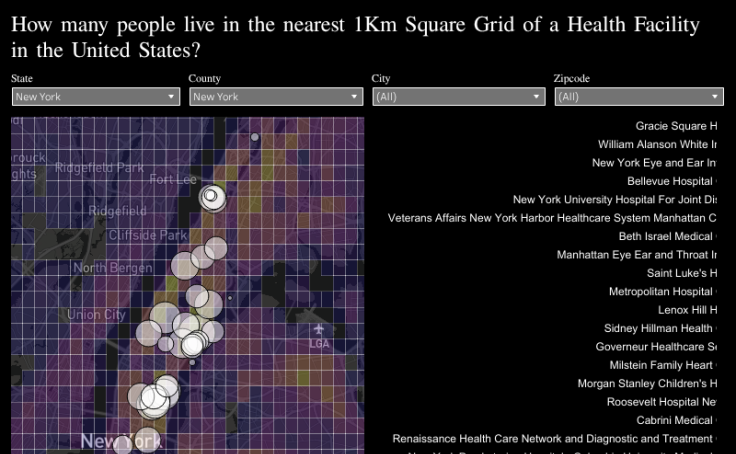Select Veterans Affairs New York Harbor entry
This screenshot has height=454, width=736.
click(x=552, y=218)
